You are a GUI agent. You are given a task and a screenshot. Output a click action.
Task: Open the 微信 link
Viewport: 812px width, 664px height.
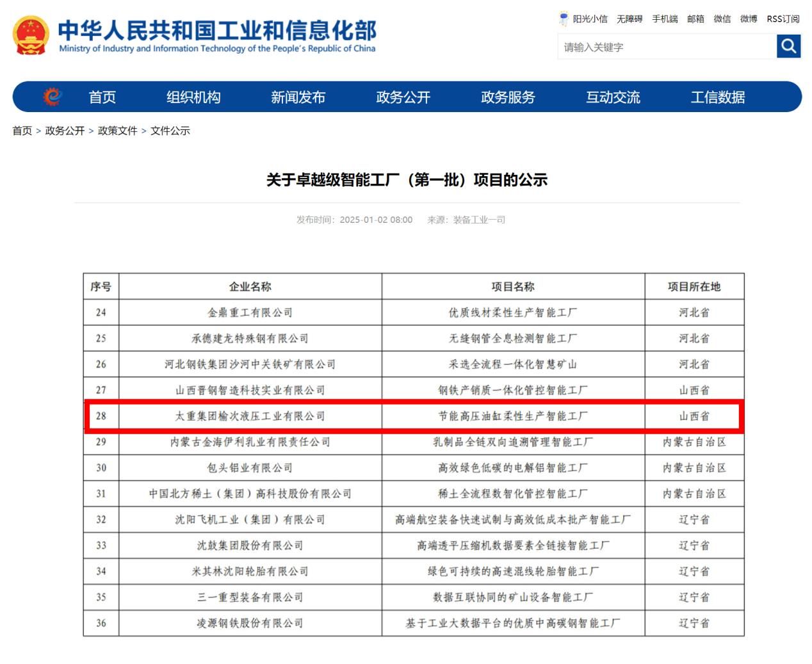coord(722,19)
